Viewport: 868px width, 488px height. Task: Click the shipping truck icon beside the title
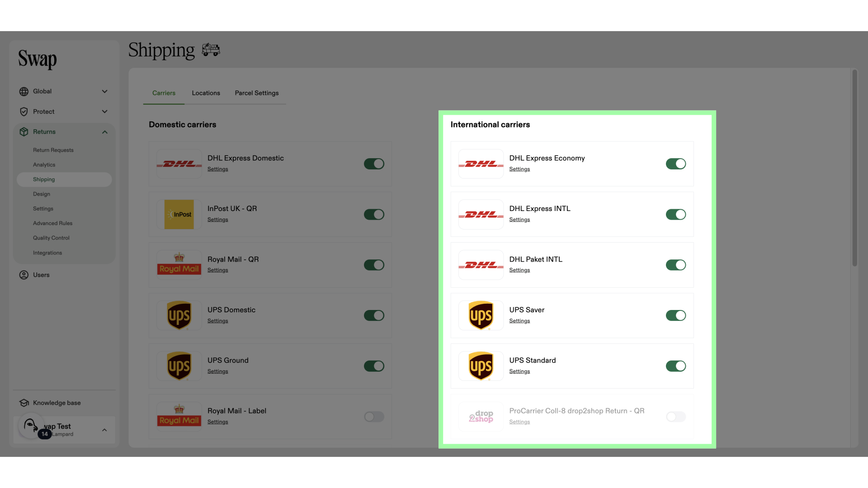point(211,49)
